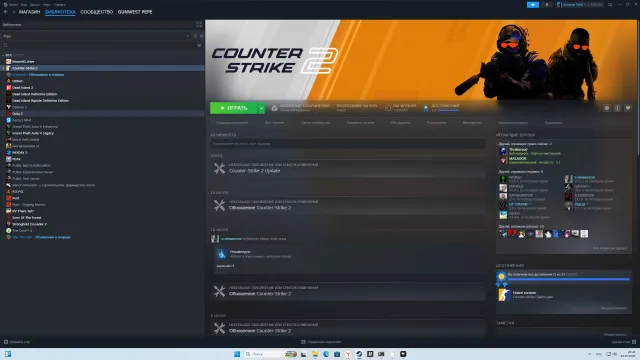The image size is (640, 360).
Task: Click the ready-to-play filter icon
Action: pyautogui.click(x=201, y=36)
